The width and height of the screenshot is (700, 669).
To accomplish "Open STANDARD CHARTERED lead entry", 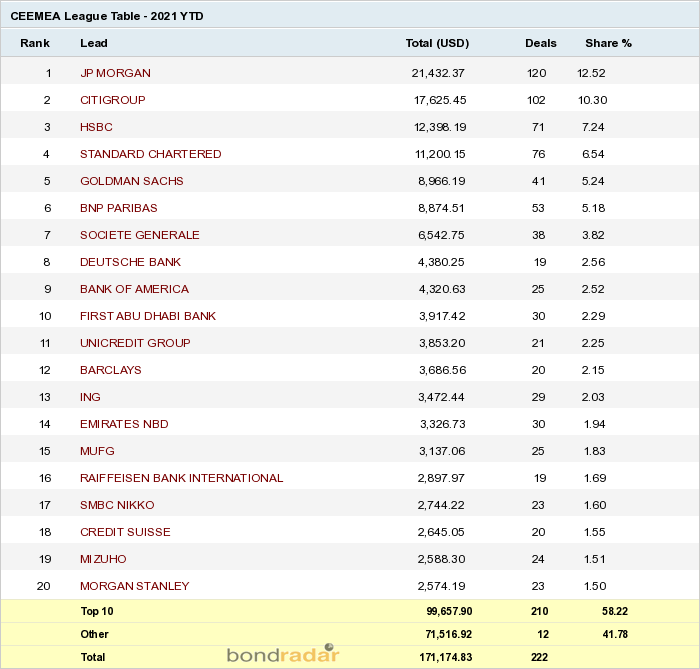I will pos(150,154).
